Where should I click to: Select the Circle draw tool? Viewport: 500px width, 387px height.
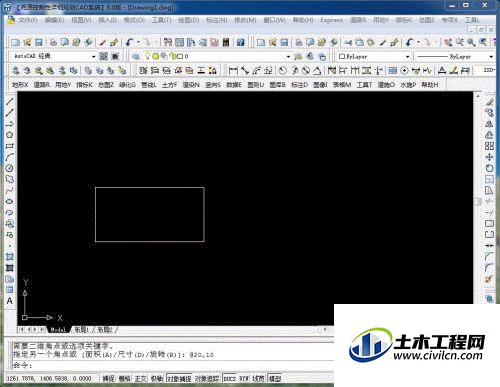coord(10,168)
